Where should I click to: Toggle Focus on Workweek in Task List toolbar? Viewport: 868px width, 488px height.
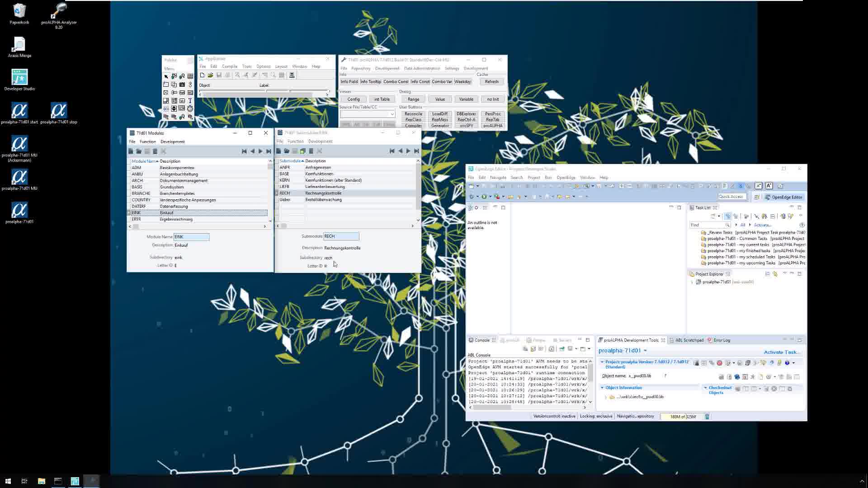(x=746, y=216)
